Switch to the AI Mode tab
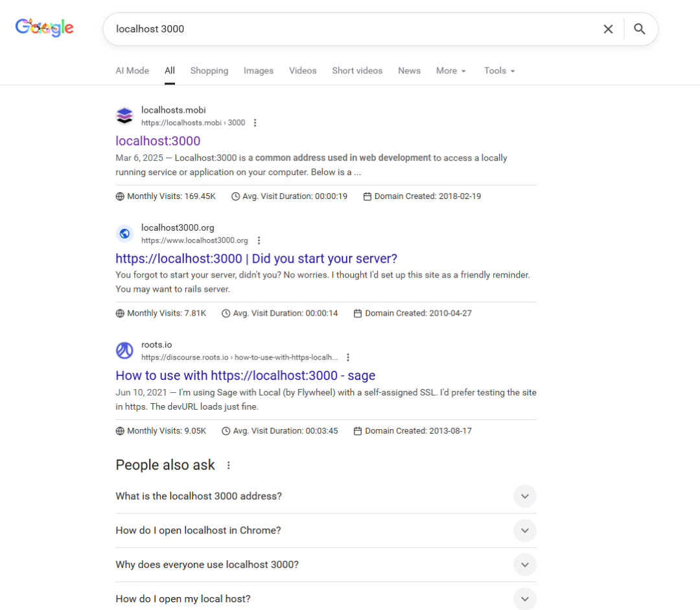The image size is (700, 610). point(132,71)
